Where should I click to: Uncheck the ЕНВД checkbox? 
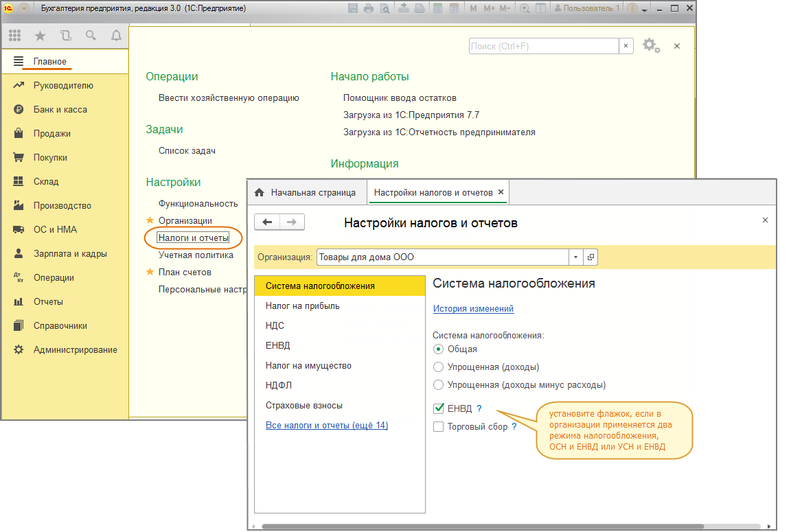(x=439, y=408)
